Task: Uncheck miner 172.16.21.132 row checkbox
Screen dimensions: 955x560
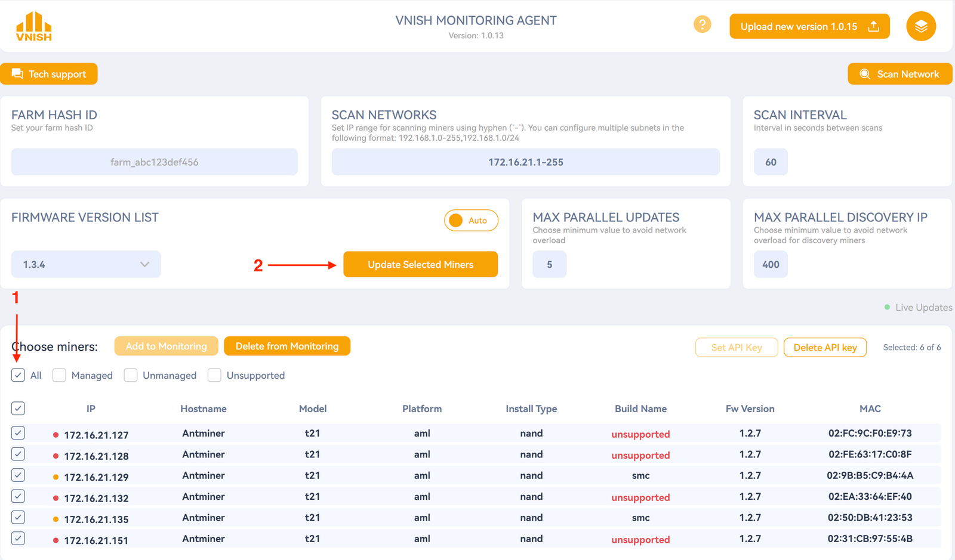Action: pos(18,496)
